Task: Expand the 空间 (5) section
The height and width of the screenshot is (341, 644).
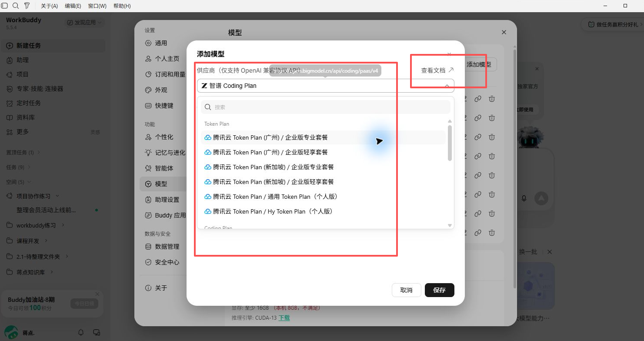Action: 18,182
